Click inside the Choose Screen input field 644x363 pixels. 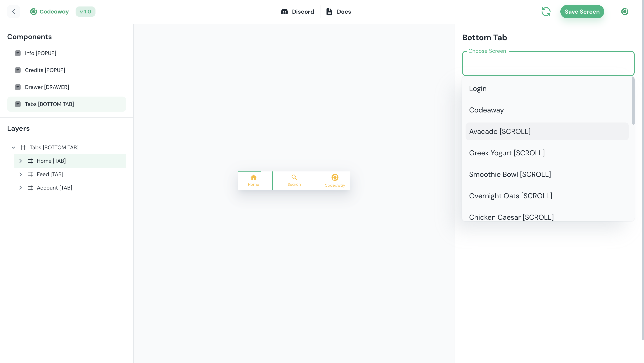pyautogui.click(x=548, y=63)
